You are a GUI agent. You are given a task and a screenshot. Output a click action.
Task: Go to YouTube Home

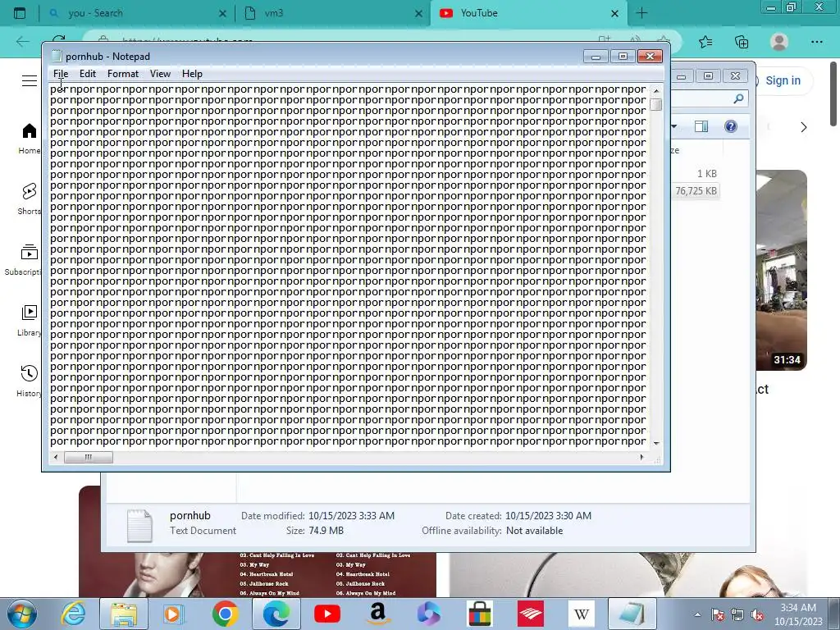pos(30,138)
